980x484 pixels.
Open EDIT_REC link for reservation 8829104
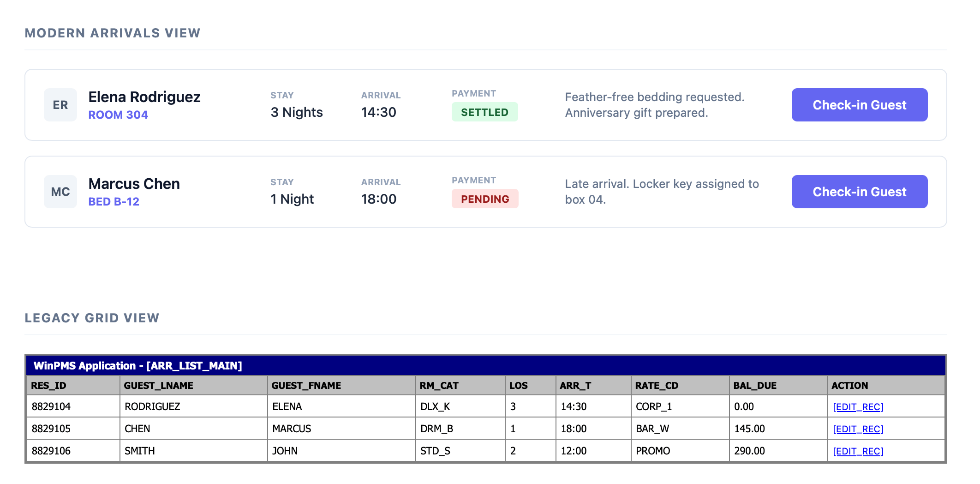tap(858, 407)
